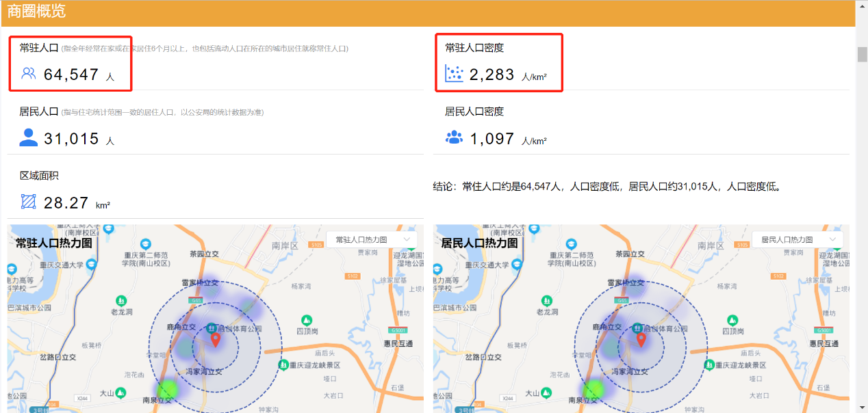This screenshot has width=868, height=413.
Task: Click the permanent population (常驻人口) group icon
Action: point(29,74)
